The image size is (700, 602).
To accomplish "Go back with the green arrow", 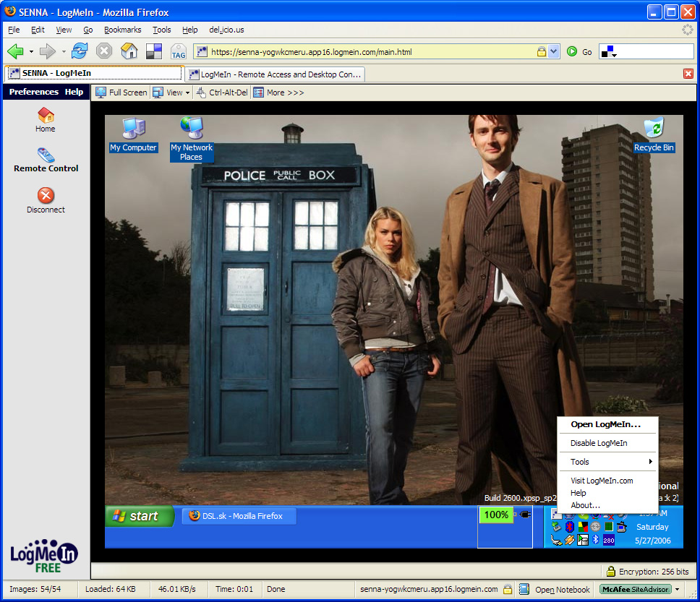I will 16,51.
